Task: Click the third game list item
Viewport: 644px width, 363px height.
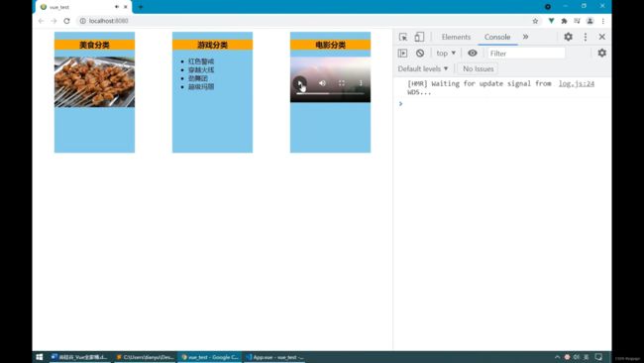Action: [198, 78]
